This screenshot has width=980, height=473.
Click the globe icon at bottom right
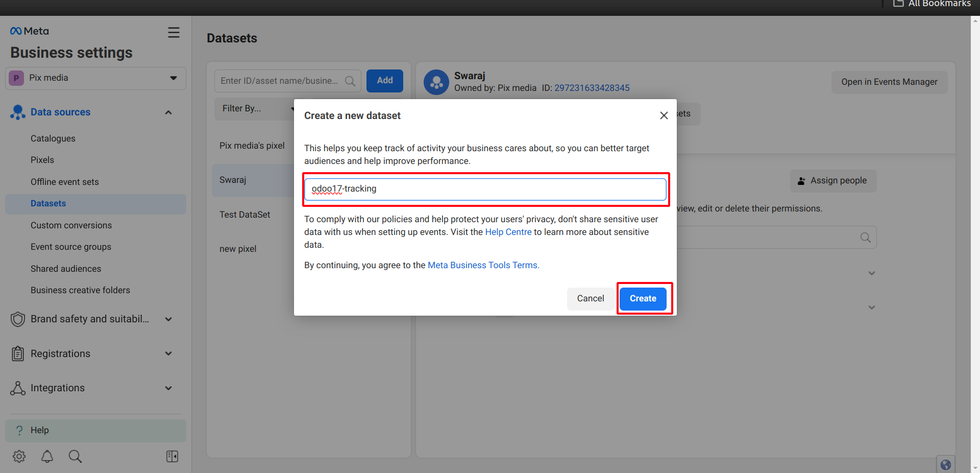[946, 464]
